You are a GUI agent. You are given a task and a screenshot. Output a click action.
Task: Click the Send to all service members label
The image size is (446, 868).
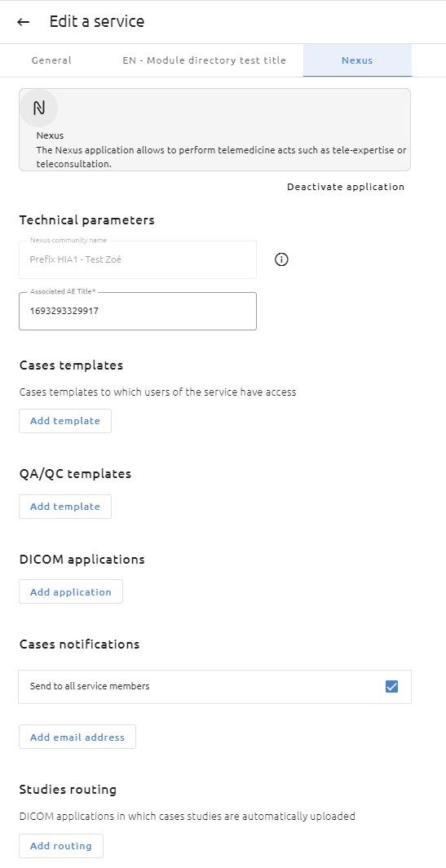click(x=90, y=686)
